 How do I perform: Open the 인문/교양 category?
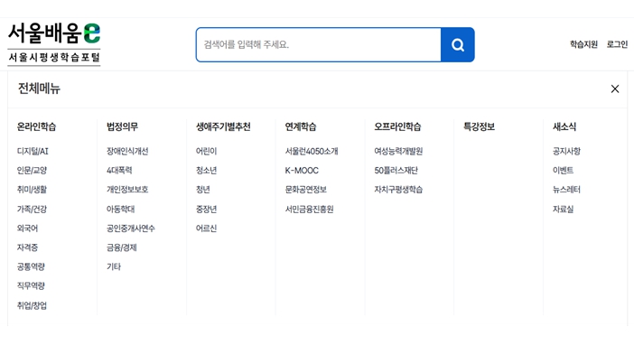32,171
